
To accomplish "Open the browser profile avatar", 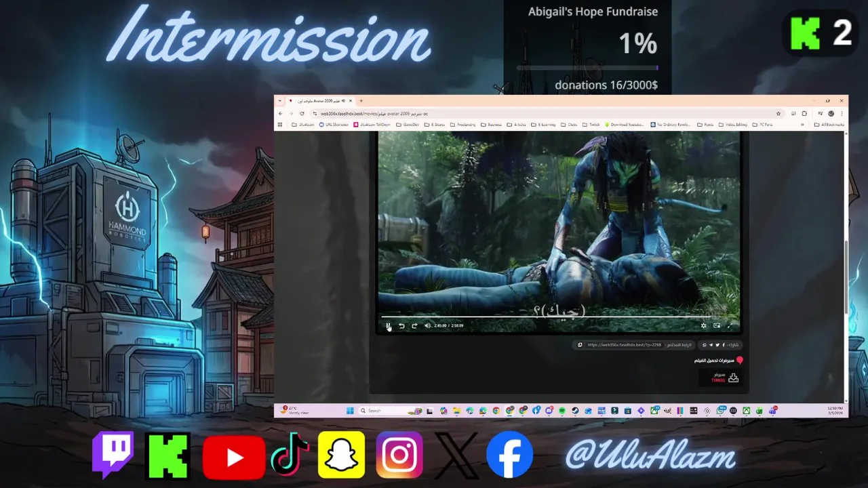I will [x=831, y=114].
